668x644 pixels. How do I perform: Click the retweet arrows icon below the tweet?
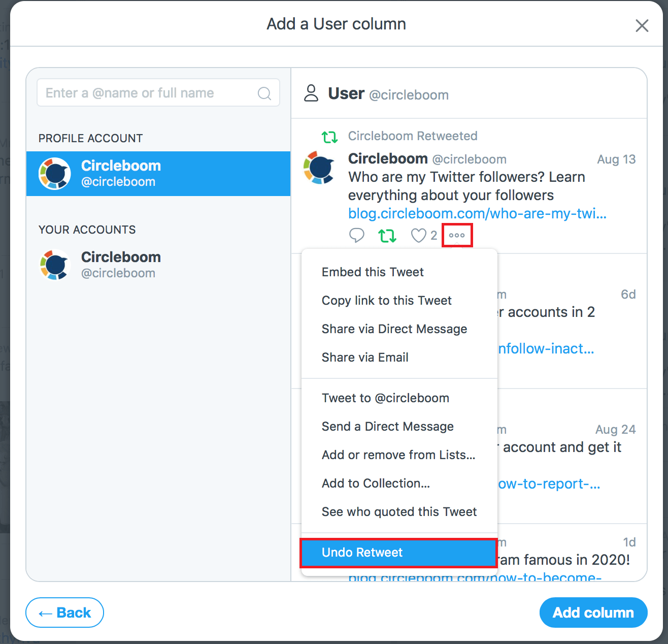[387, 235]
